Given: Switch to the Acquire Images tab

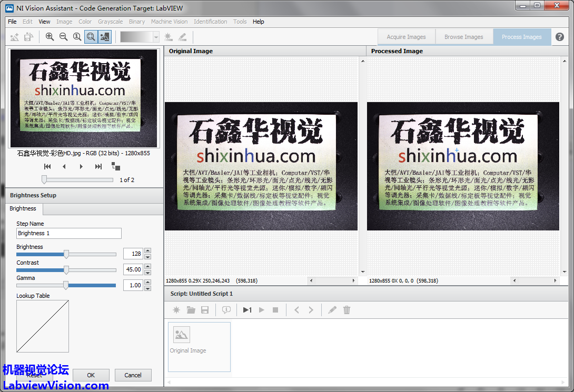Looking at the screenshot, I should [406, 37].
